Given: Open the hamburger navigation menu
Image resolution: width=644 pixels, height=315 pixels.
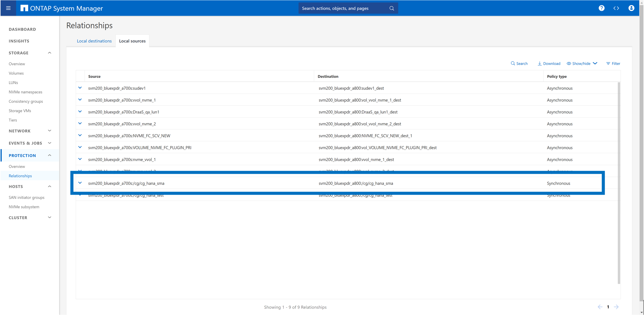Looking at the screenshot, I should click(x=8, y=8).
